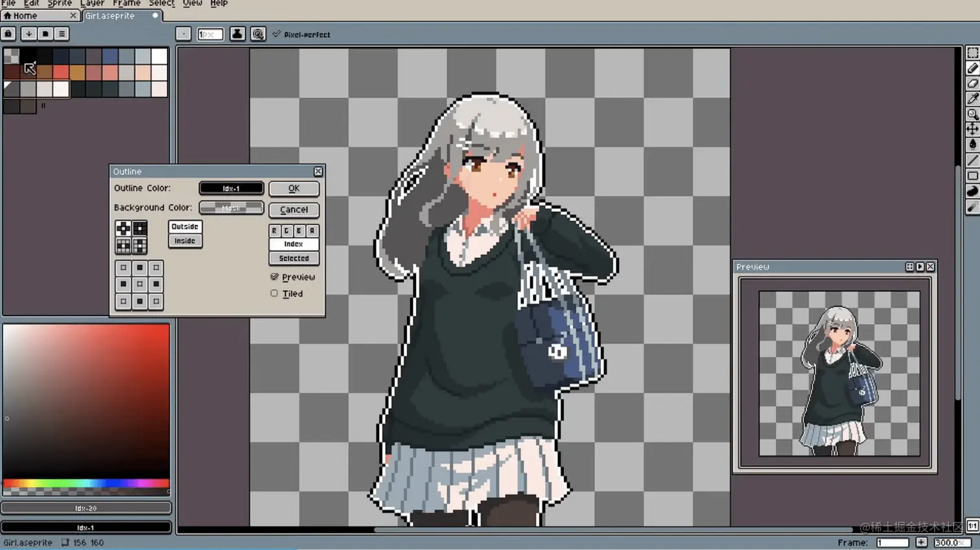Select the Rectangular Marquee tool
This screenshot has height=550, width=980.
pyautogui.click(x=972, y=53)
